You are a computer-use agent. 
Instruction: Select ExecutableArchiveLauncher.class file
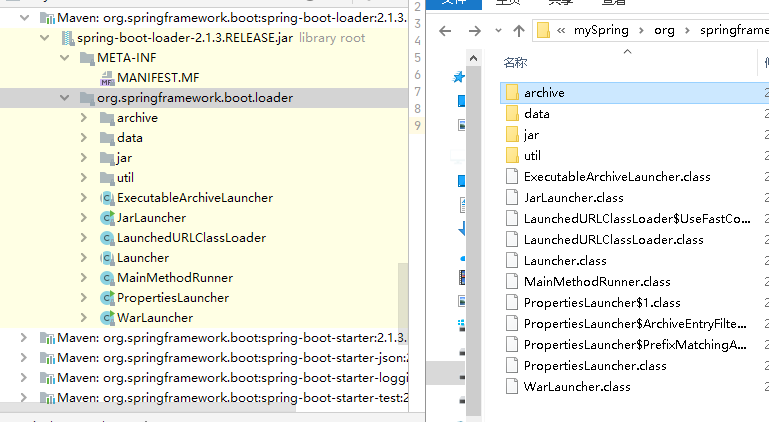point(634,177)
